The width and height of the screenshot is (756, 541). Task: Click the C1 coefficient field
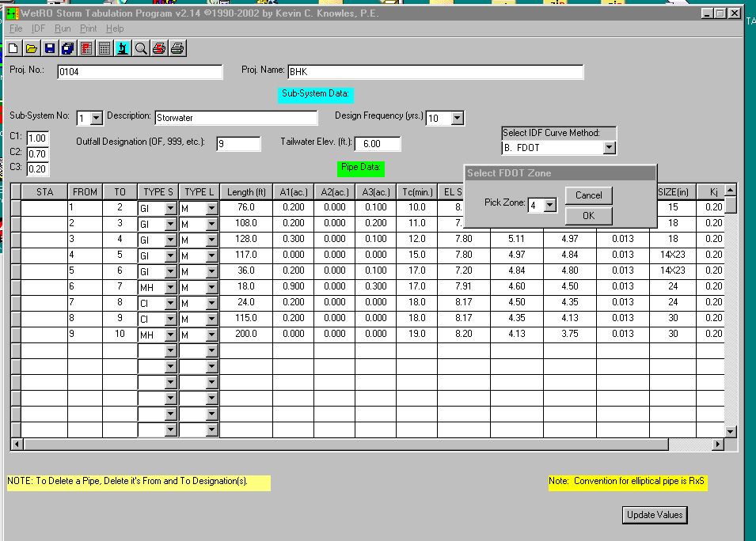point(38,138)
